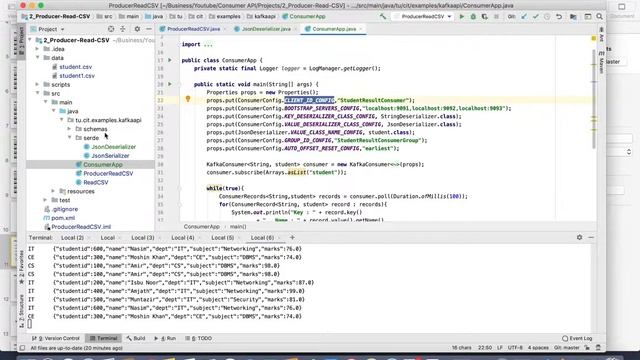This screenshot has height=360, width=640.
Task: Click the Git update project icon
Action: click(524, 17)
